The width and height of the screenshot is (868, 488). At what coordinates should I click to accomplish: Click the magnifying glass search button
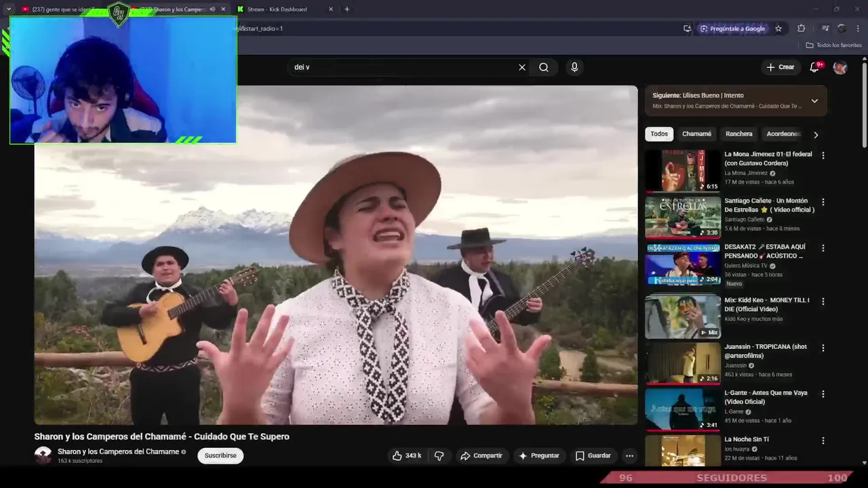coord(544,67)
